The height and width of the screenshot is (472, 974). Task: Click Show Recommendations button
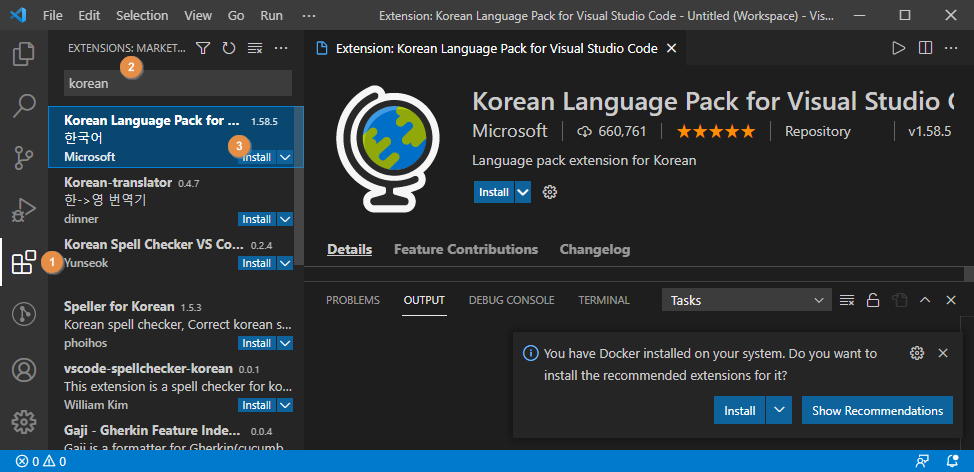point(877,411)
